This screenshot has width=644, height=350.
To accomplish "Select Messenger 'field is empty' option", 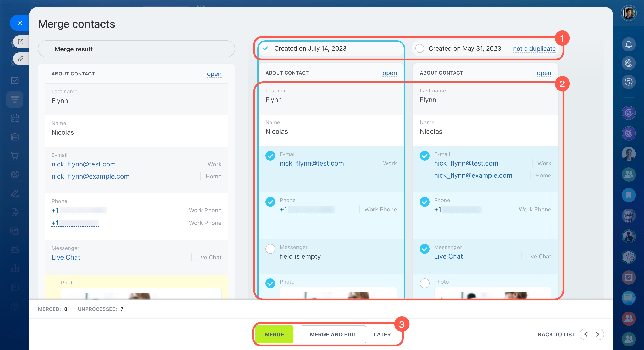I will click(270, 249).
